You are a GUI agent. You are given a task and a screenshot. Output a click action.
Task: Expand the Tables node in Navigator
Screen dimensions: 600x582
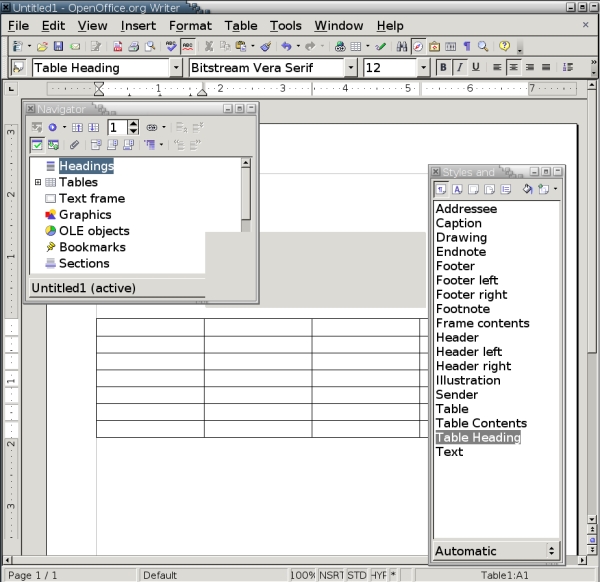[38, 183]
